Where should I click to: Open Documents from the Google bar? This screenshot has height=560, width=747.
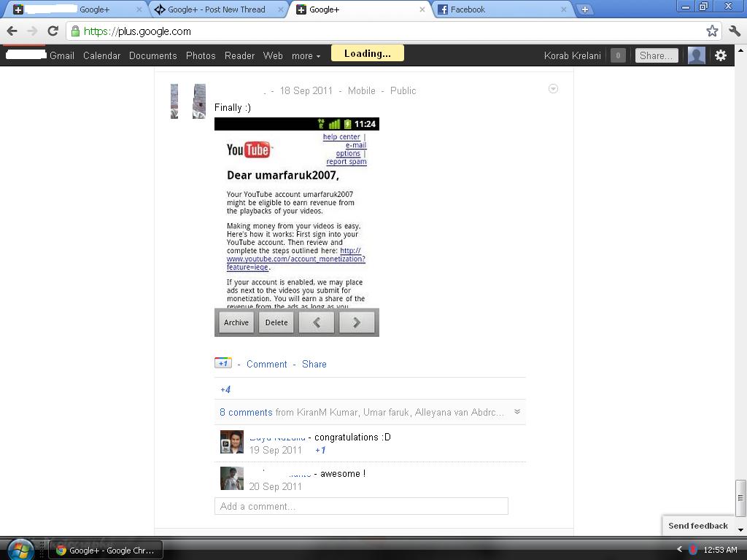coord(153,55)
